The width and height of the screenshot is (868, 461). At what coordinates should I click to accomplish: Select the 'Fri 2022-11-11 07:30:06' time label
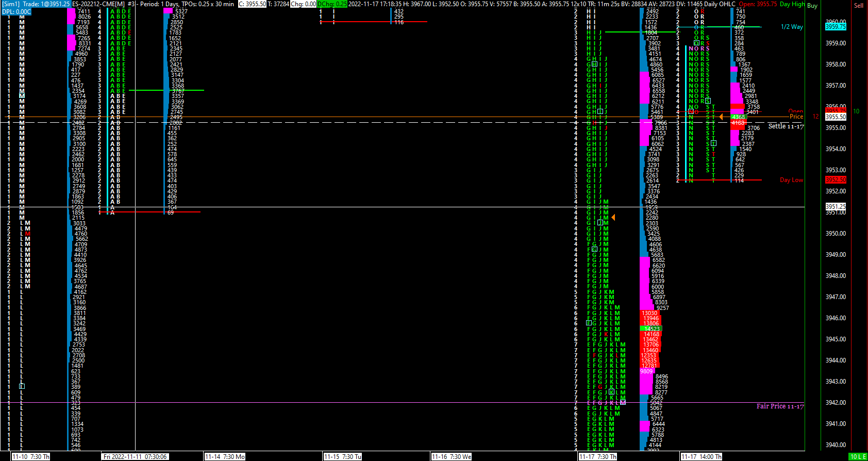tap(135, 457)
